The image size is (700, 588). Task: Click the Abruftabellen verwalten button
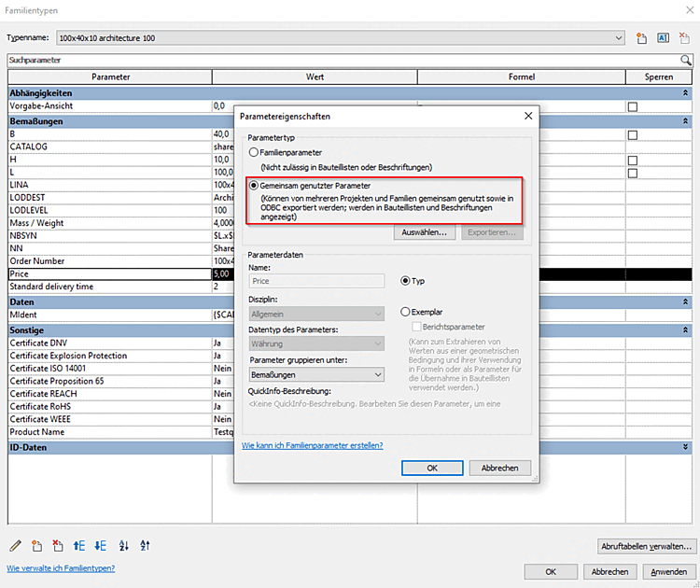(x=647, y=546)
